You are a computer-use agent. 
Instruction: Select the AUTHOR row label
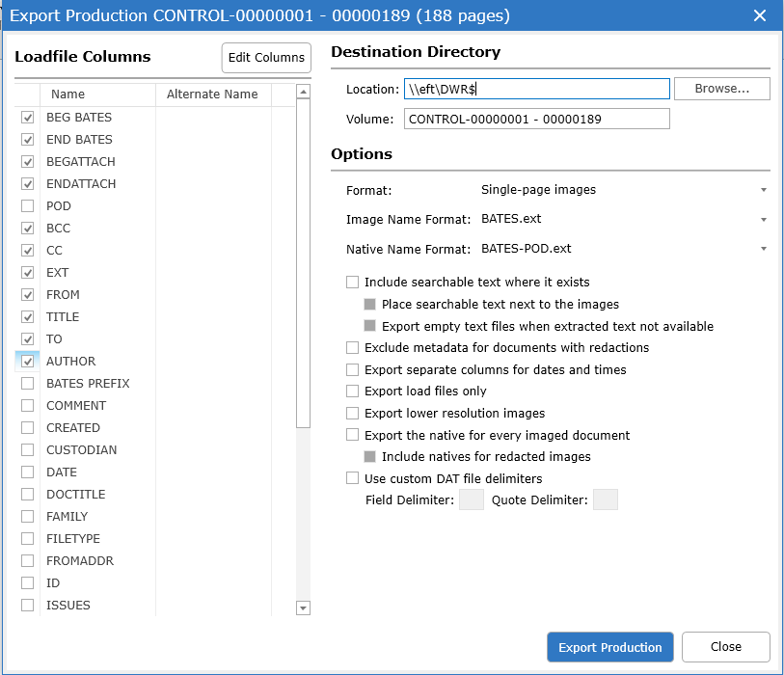71,362
